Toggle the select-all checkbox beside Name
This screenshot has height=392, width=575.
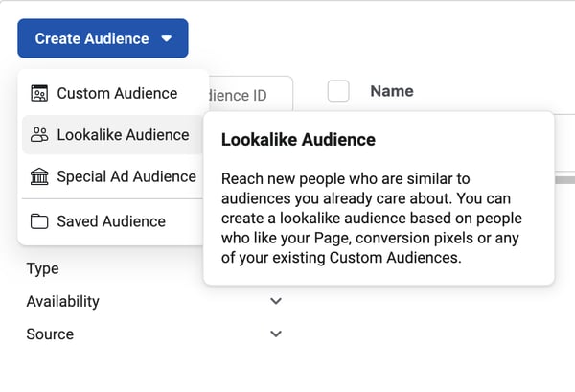coord(338,91)
